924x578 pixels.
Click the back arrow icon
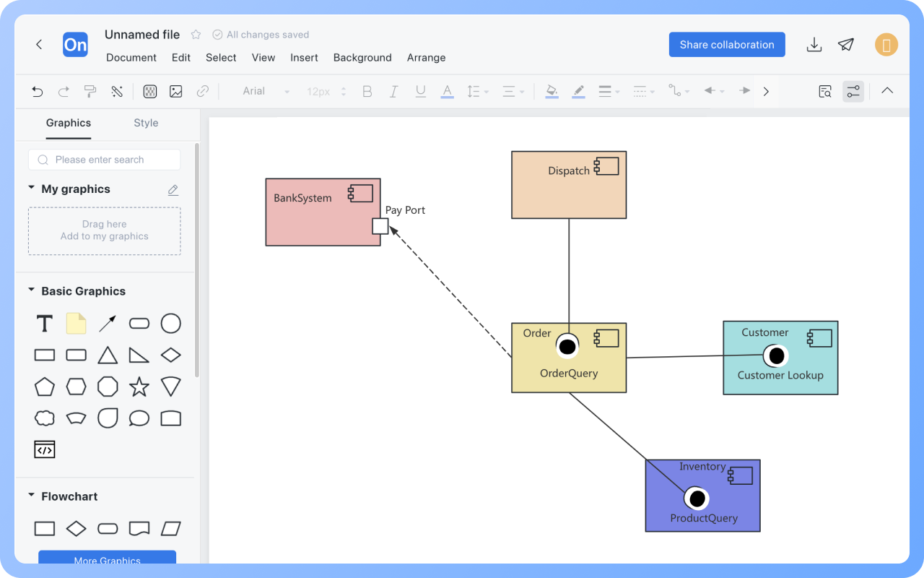point(39,44)
